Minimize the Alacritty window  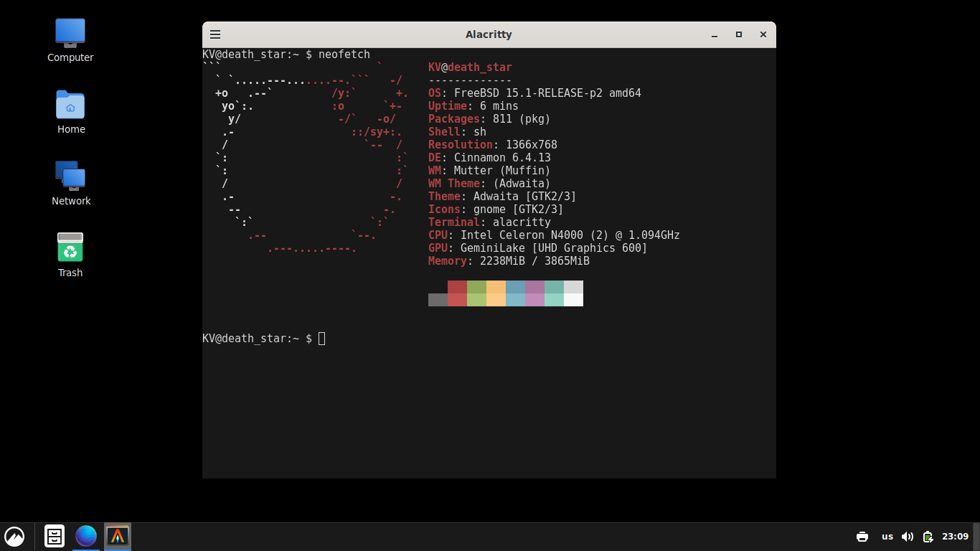tap(715, 34)
